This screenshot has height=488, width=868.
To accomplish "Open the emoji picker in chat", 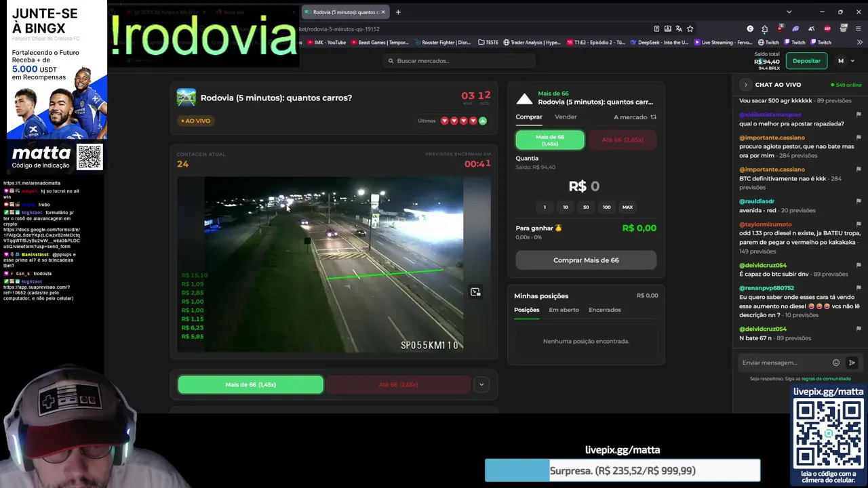I will pyautogui.click(x=836, y=363).
